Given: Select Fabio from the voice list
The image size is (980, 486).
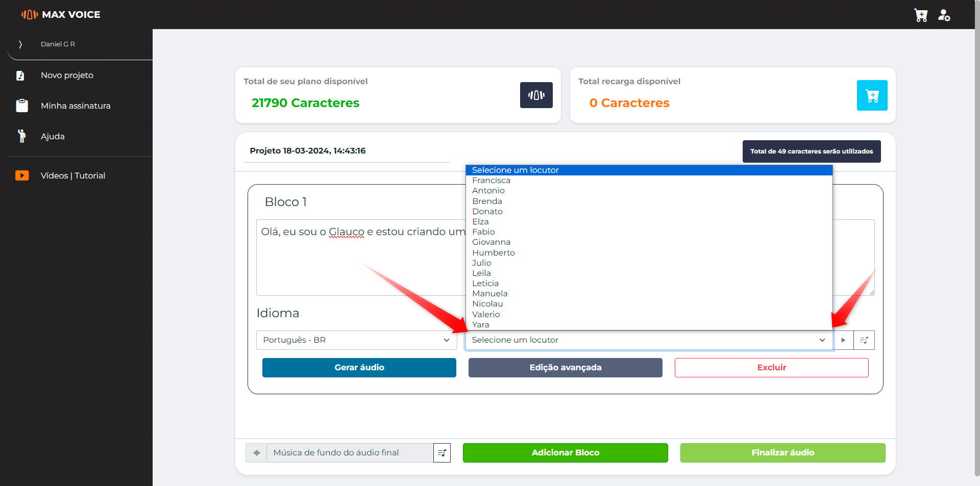Looking at the screenshot, I should pos(649,232).
